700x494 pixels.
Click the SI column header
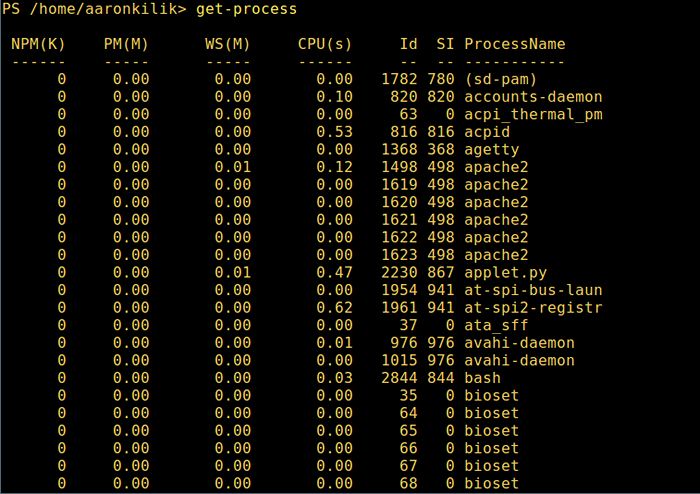click(445, 44)
